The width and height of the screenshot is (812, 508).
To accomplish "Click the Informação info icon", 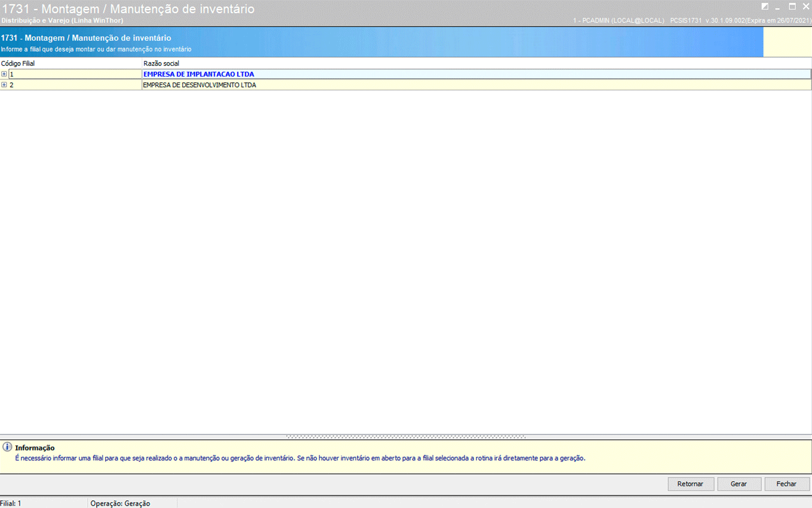I will pyautogui.click(x=7, y=447).
